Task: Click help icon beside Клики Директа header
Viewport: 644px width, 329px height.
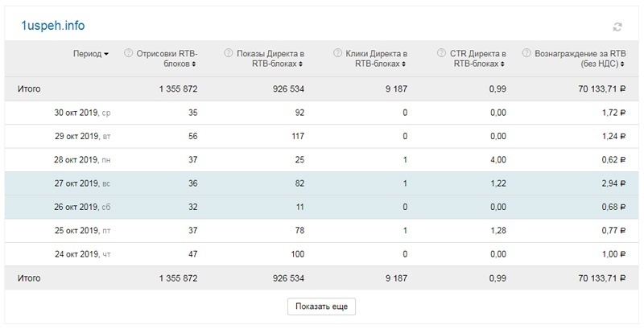Action: point(336,53)
